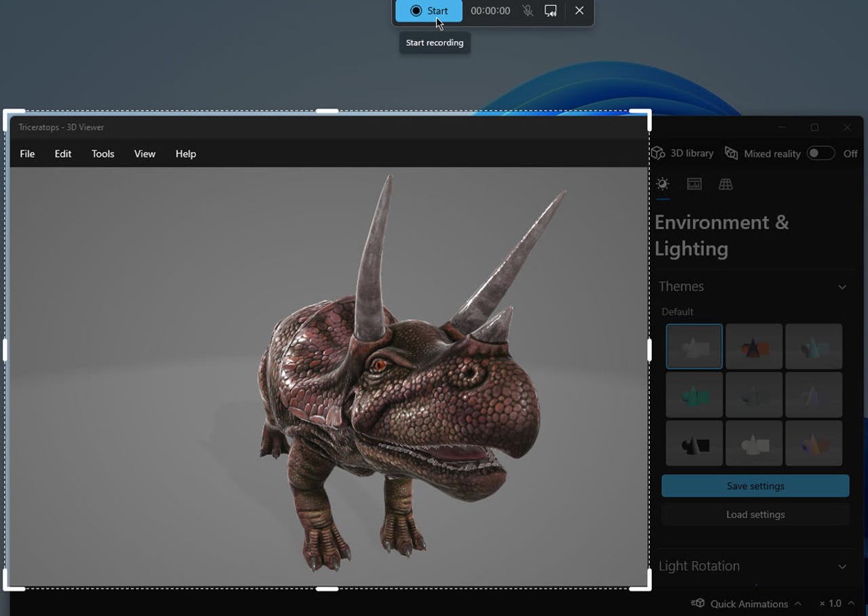Screen dimensions: 868x616
Task: Choose the theme with light teal cone
Action: 814,346
